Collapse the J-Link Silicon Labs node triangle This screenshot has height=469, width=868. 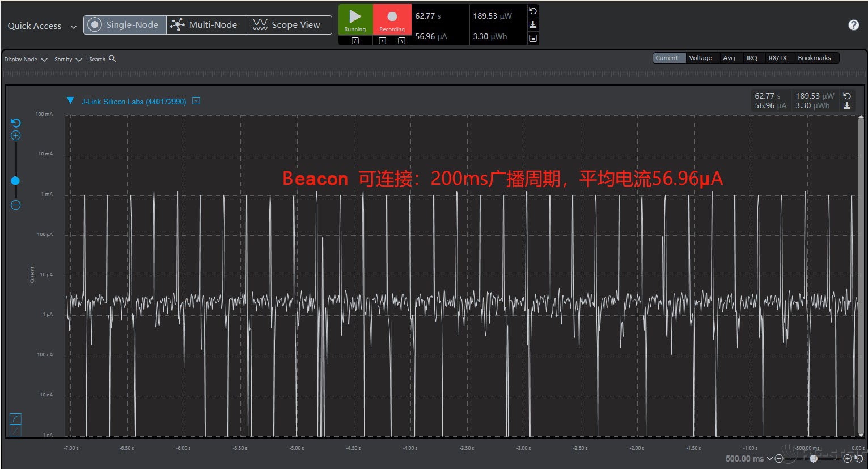[x=70, y=101]
